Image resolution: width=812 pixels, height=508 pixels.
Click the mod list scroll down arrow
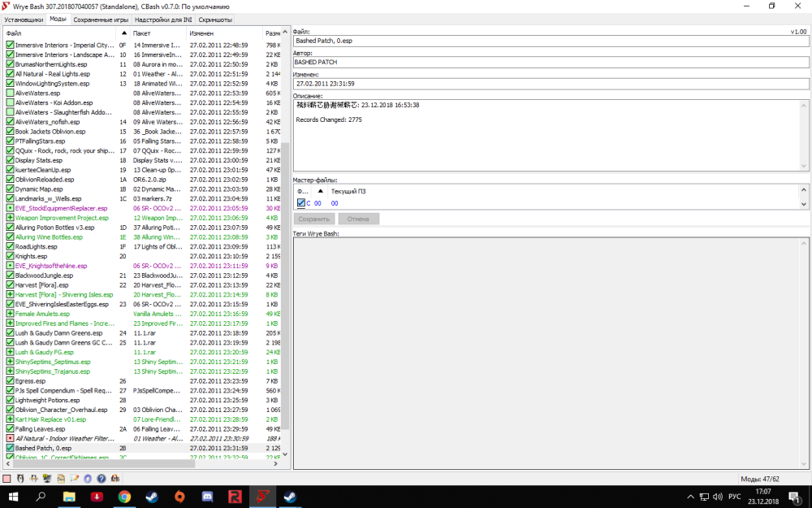[285, 454]
